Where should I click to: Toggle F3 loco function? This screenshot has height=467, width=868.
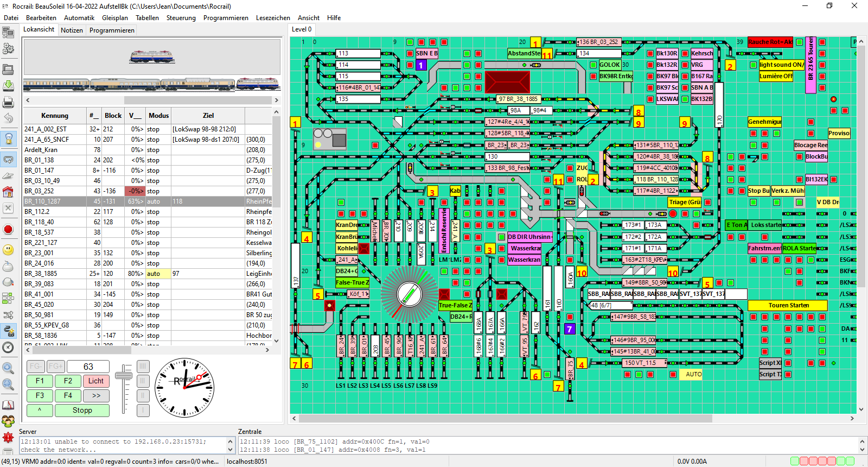pyautogui.click(x=40, y=396)
